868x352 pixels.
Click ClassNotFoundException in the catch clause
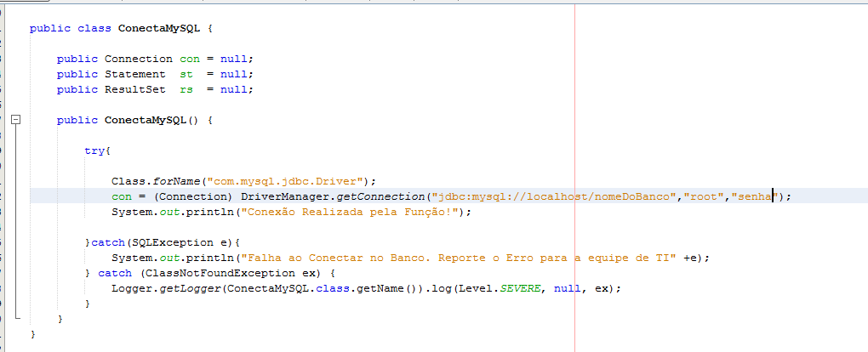coord(220,274)
